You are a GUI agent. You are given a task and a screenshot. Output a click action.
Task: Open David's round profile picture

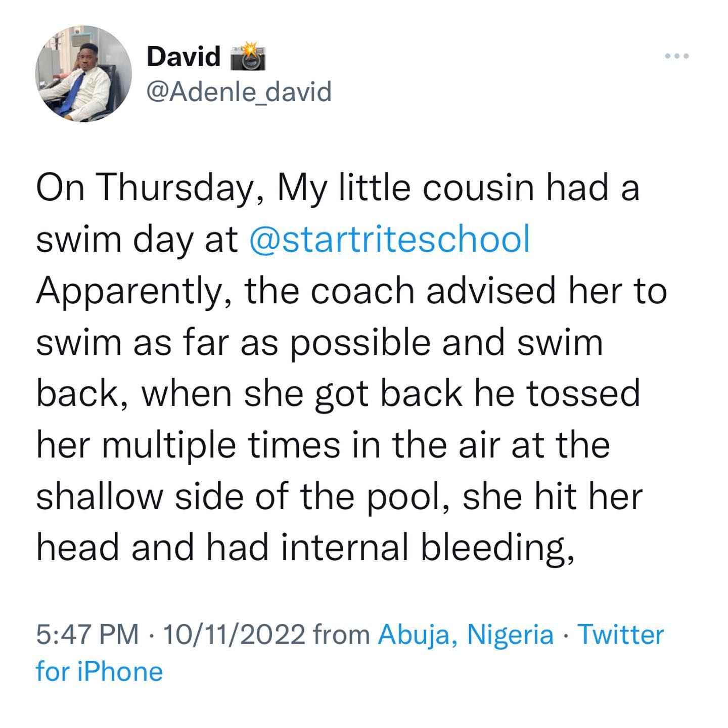click(83, 73)
